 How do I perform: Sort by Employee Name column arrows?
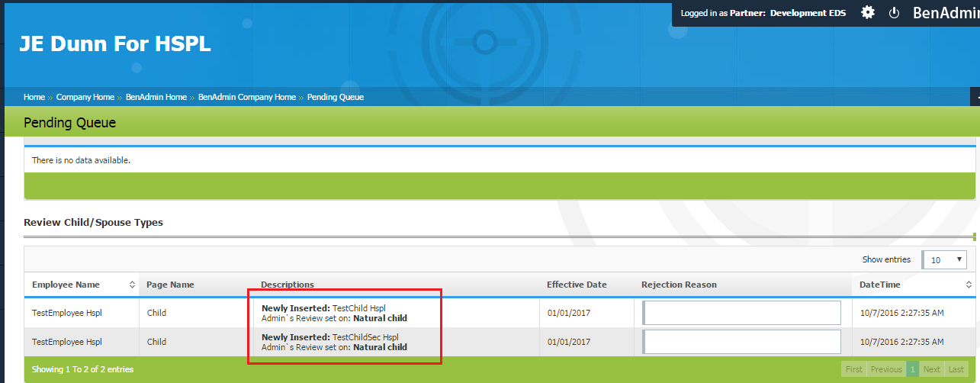132,285
